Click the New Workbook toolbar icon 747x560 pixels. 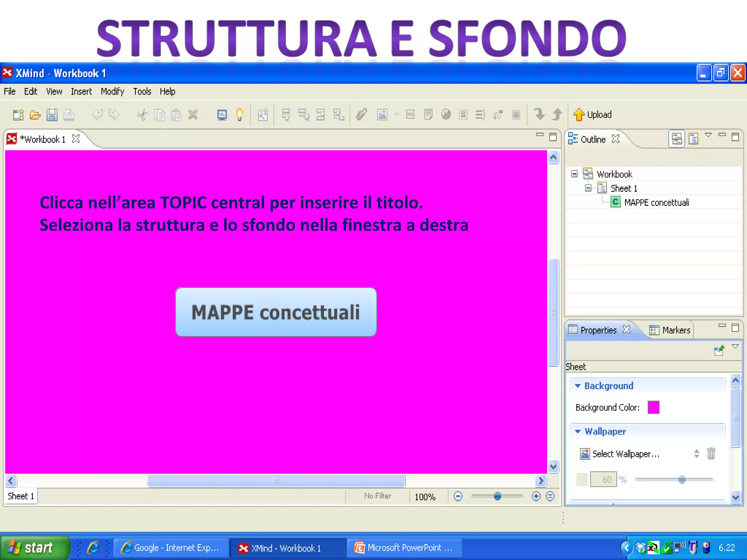18,115
